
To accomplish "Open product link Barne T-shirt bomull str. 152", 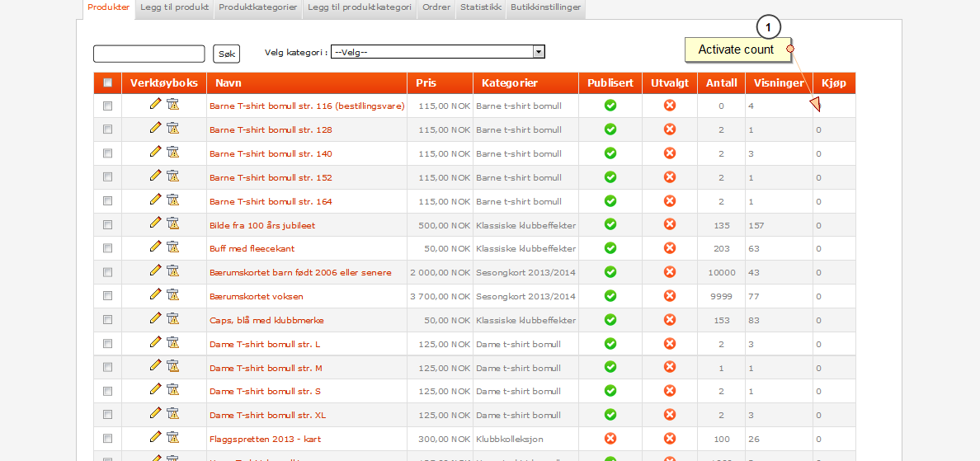I will point(271,177).
